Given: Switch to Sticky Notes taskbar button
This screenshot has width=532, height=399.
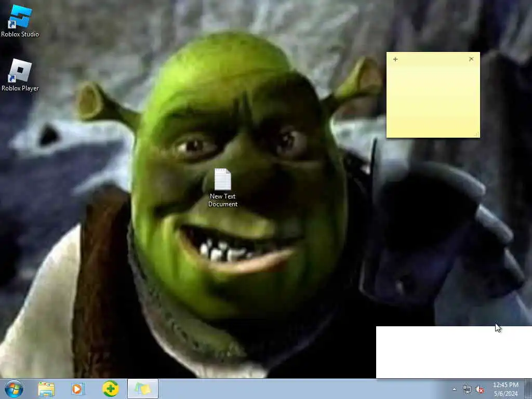Looking at the screenshot, I should pos(143,389).
